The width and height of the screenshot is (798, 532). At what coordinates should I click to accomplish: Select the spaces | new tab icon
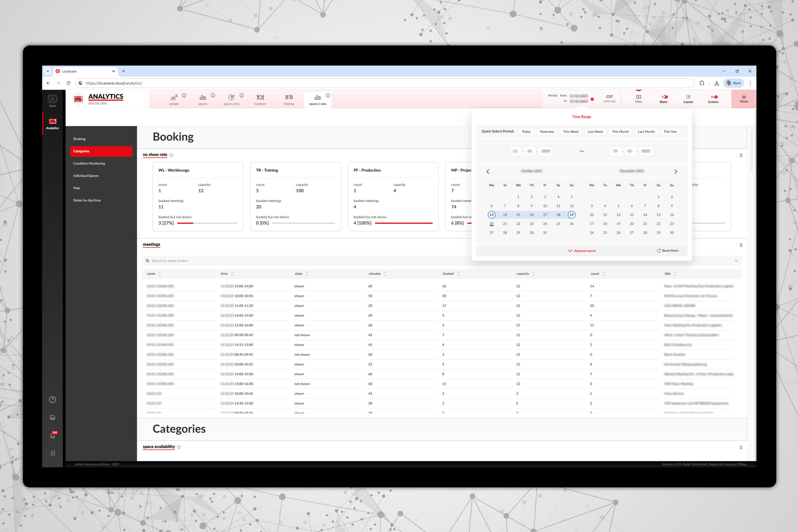coord(318,99)
